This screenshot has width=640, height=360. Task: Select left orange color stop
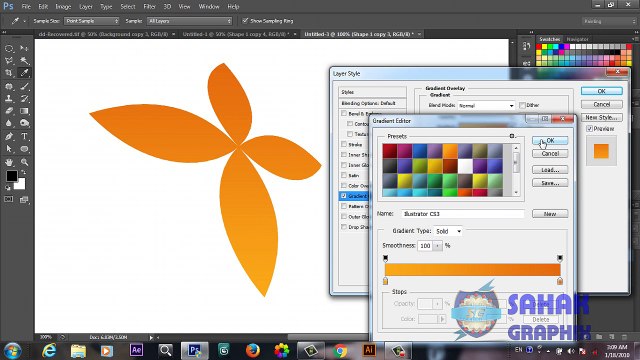point(385,281)
